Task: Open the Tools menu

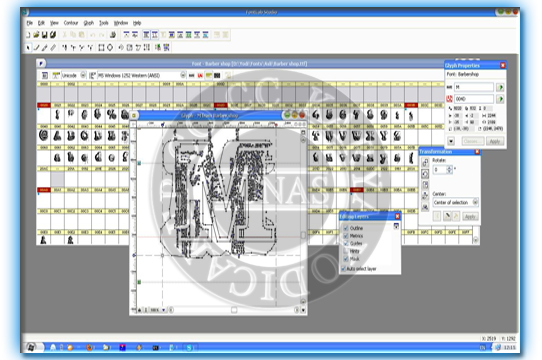Action: (104, 23)
